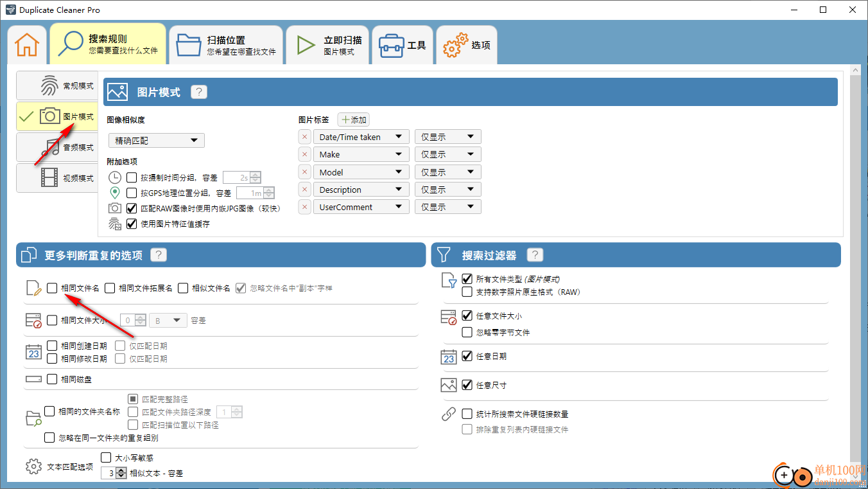
Task: Open help for 搜索过滤器
Action: pyautogui.click(x=535, y=255)
